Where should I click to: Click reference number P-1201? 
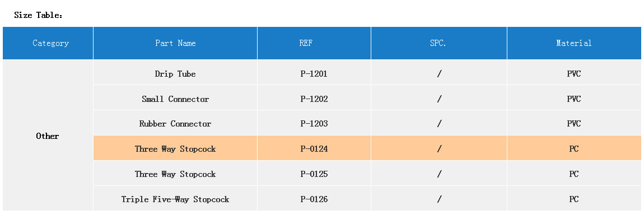[314, 74]
